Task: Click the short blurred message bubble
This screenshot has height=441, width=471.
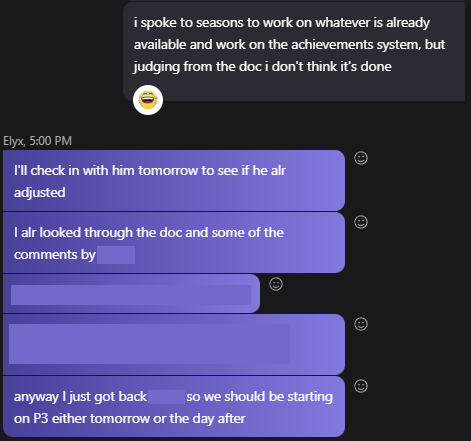Action: tap(131, 294)
